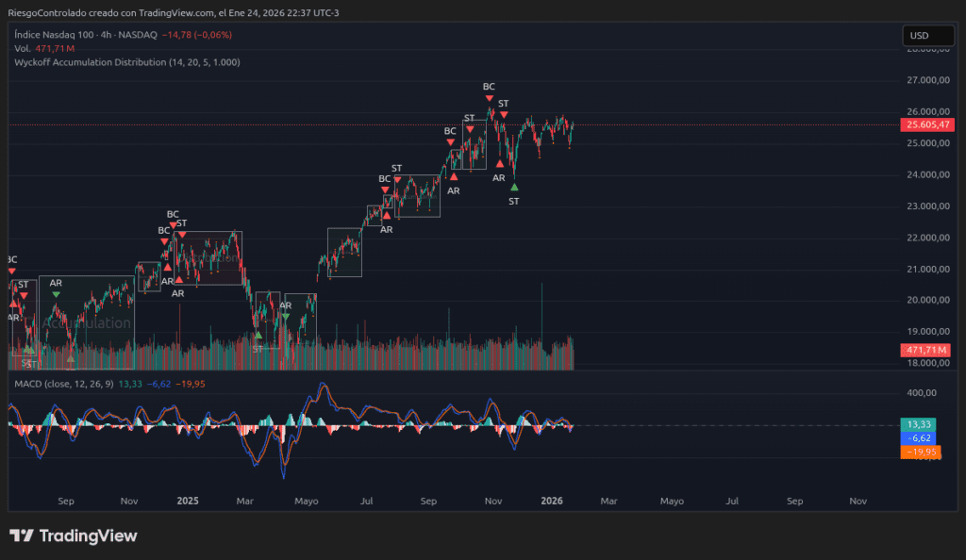Viewport: 966px width, 560px height.
Task: Click the RiesgoControlado TradingView.com attribution text
Action: pyautogui.click(x=173, y=11)
